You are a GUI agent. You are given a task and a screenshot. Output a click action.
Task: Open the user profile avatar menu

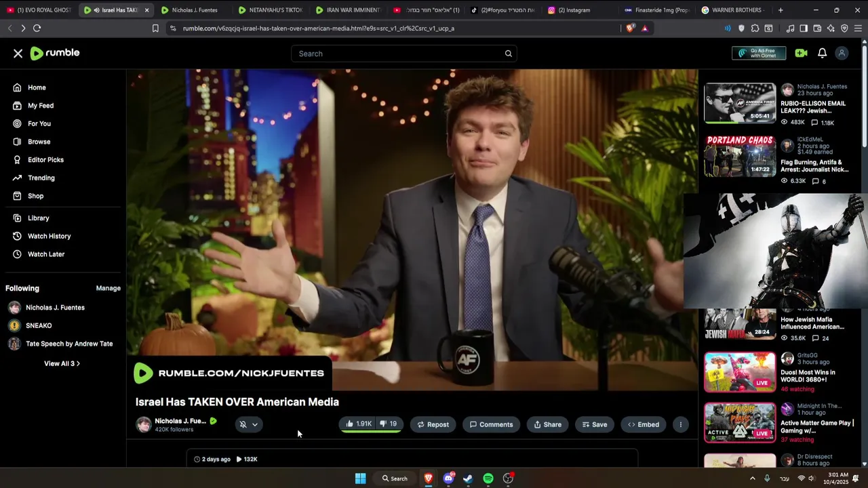[842, 54]
